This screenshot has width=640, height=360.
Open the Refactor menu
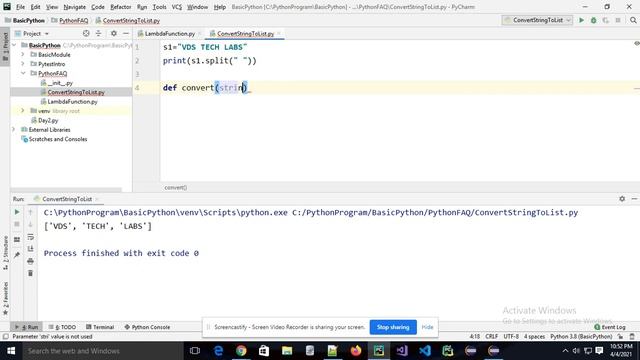[x=121, y=7]
